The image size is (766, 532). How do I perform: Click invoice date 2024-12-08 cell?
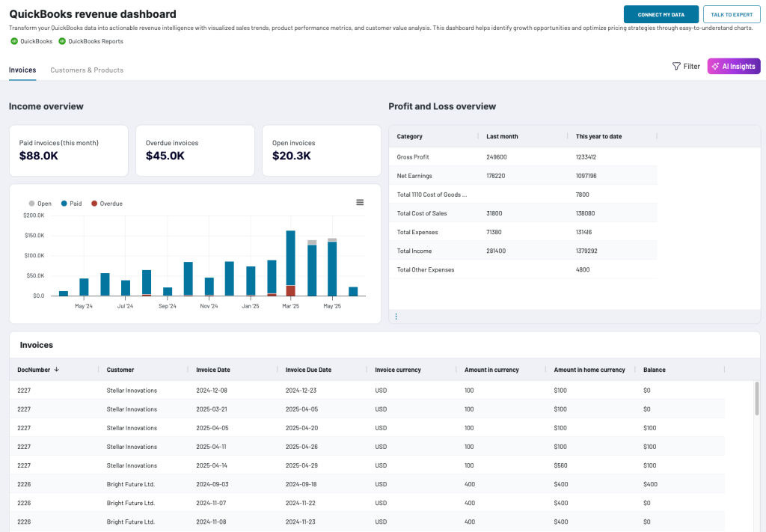(x=212, y=391)
